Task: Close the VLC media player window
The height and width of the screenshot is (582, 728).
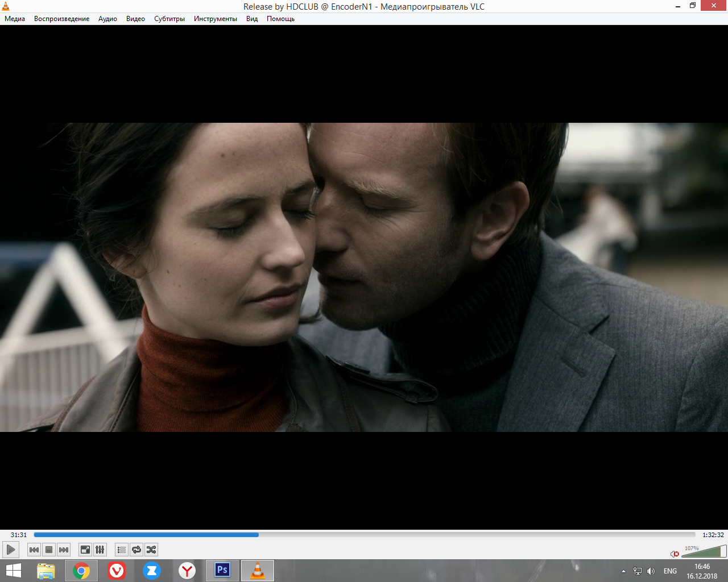Action: click(x=714, y=6)
